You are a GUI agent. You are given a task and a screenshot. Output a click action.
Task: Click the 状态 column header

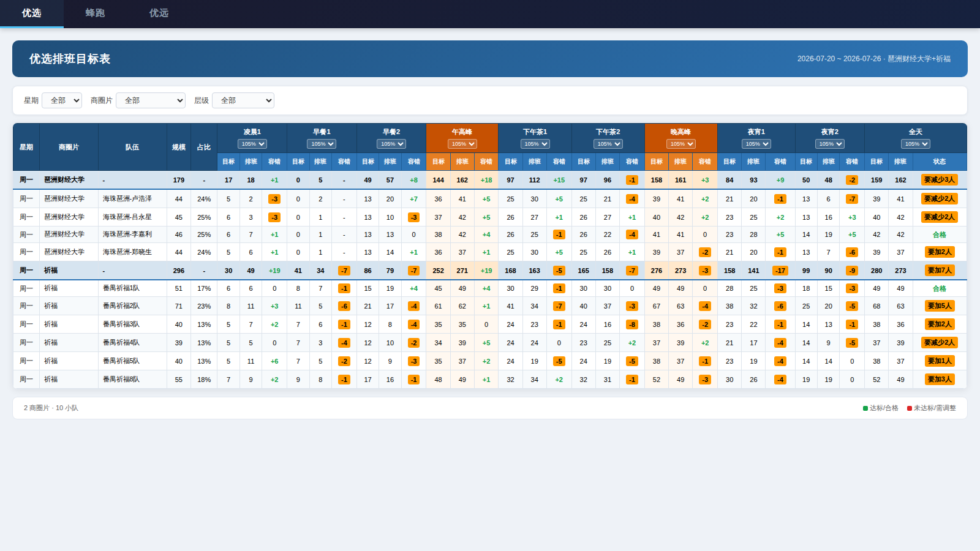[940, 162]
